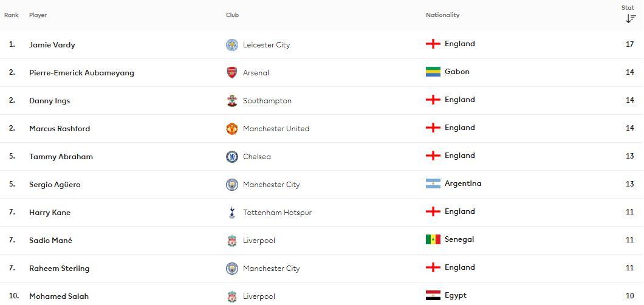Click the Mohamed Salah name link
Screen dimensions: 644x305
click(x=59, y=296)
